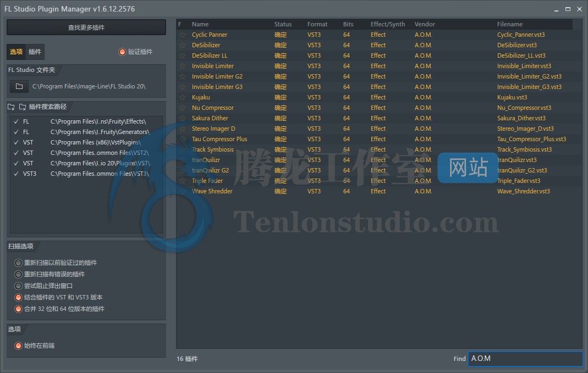Sort plugins by Name column header

(x=200, y=24)
